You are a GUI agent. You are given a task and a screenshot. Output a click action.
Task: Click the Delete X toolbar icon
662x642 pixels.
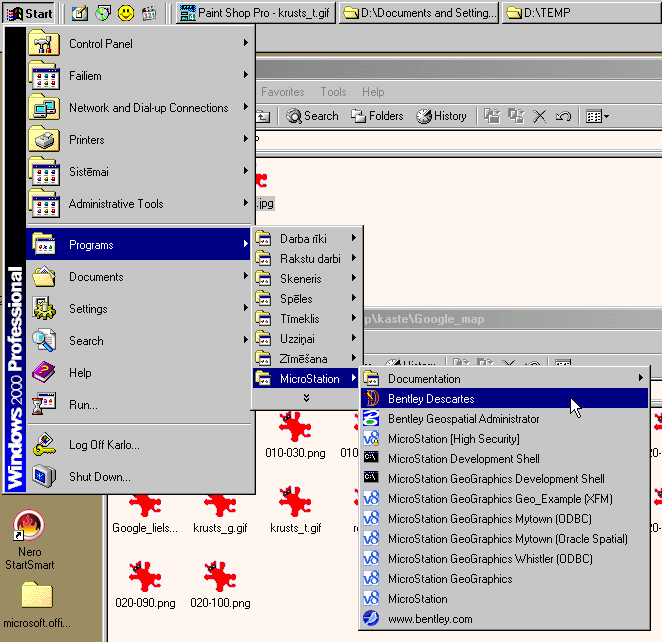[x=539, y=116]
